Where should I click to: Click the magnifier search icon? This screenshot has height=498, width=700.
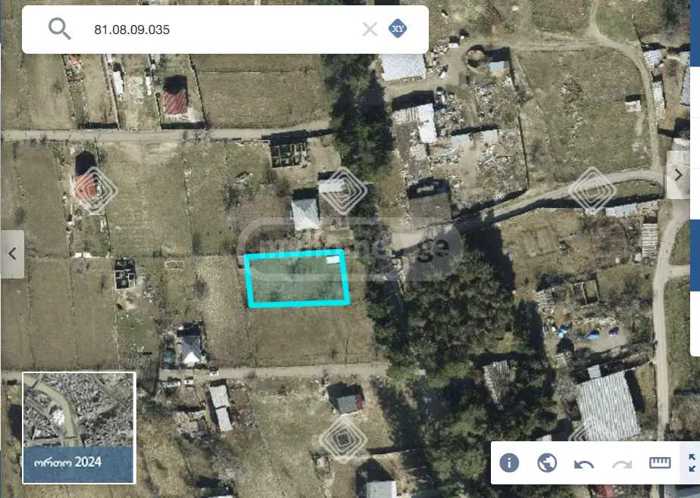pos(59,29)
